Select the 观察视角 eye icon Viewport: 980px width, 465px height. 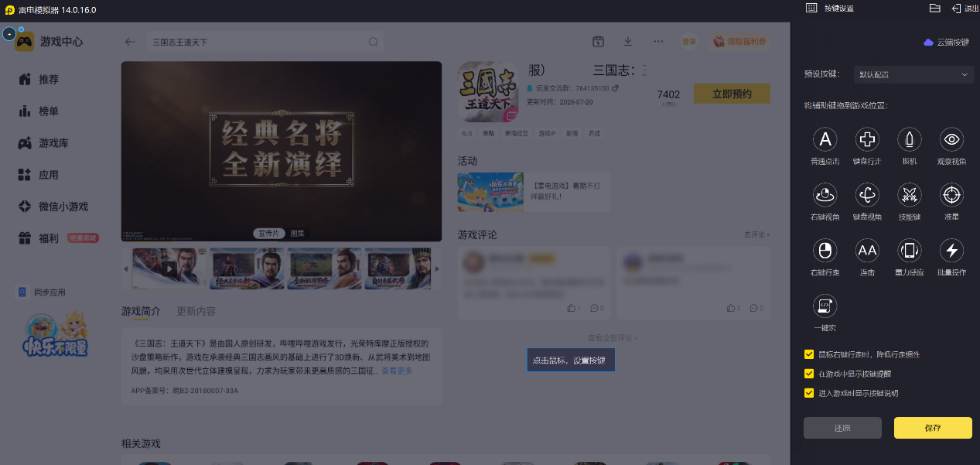(951, 139)
